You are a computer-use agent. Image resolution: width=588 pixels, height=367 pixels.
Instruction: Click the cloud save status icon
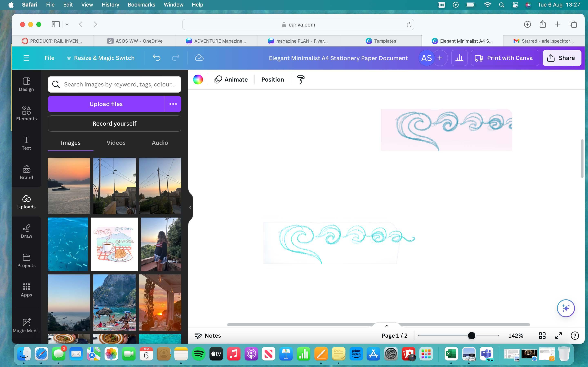pos(199,58)
